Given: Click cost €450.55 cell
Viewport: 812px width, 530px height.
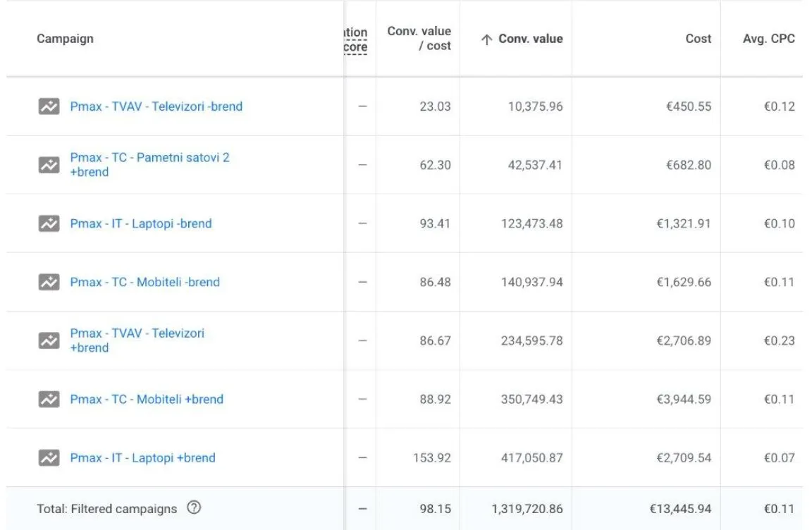Looking at the screenshot, I should point(689,106).
